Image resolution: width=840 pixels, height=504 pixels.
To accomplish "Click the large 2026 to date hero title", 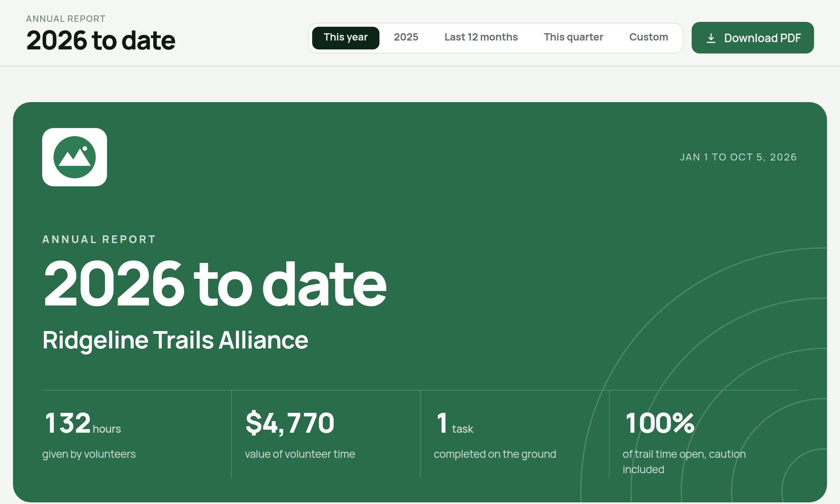I will click(214, 284).
